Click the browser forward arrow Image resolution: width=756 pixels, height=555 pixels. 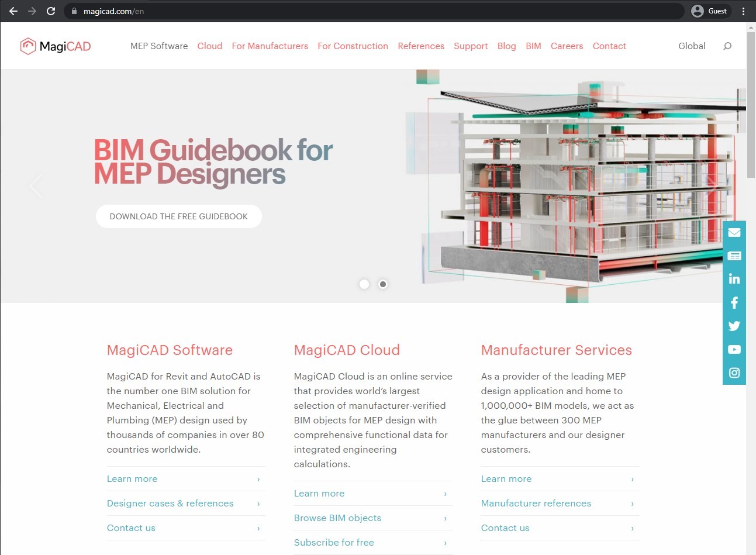coord(32,11)
